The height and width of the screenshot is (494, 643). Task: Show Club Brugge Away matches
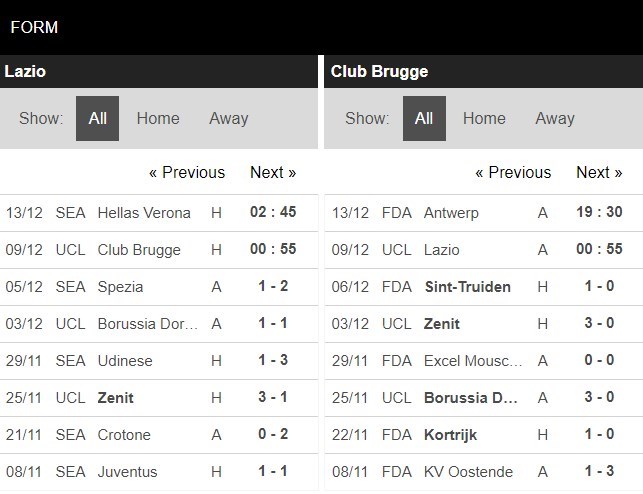coord(554,118)
